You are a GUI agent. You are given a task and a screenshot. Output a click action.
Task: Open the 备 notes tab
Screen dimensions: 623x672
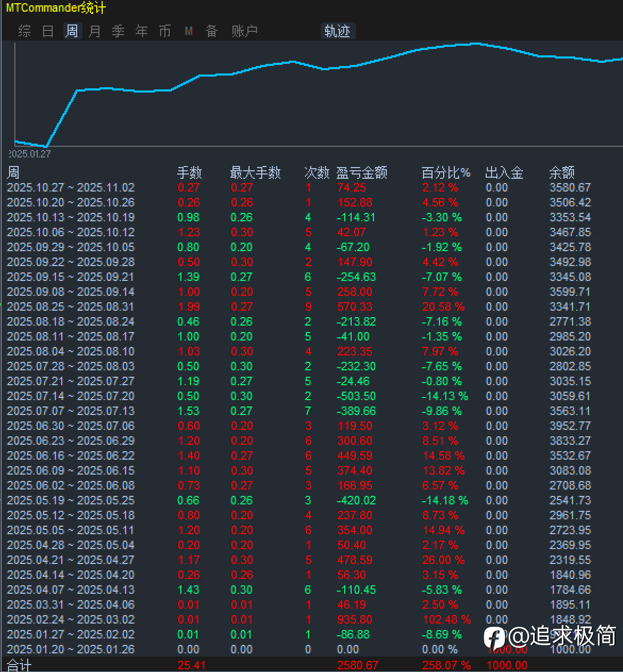212,31
